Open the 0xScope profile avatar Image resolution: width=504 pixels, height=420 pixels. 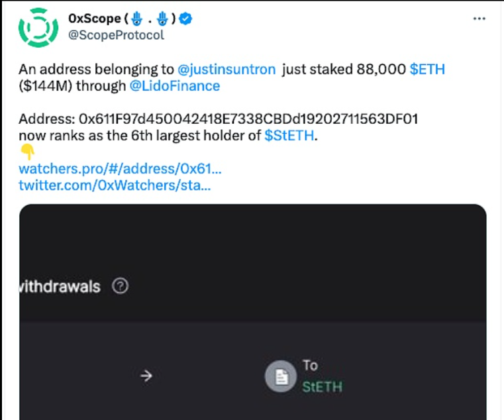click(x=37, y=27)
